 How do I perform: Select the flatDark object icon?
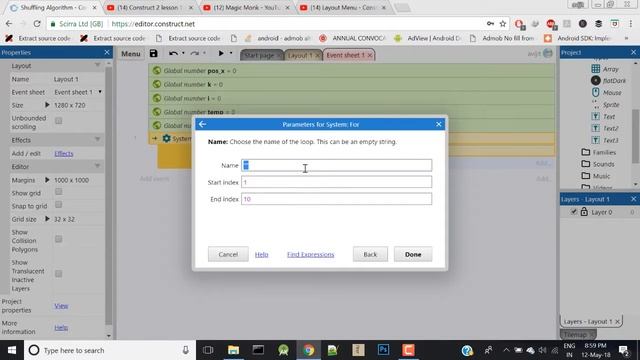point(596,80)
